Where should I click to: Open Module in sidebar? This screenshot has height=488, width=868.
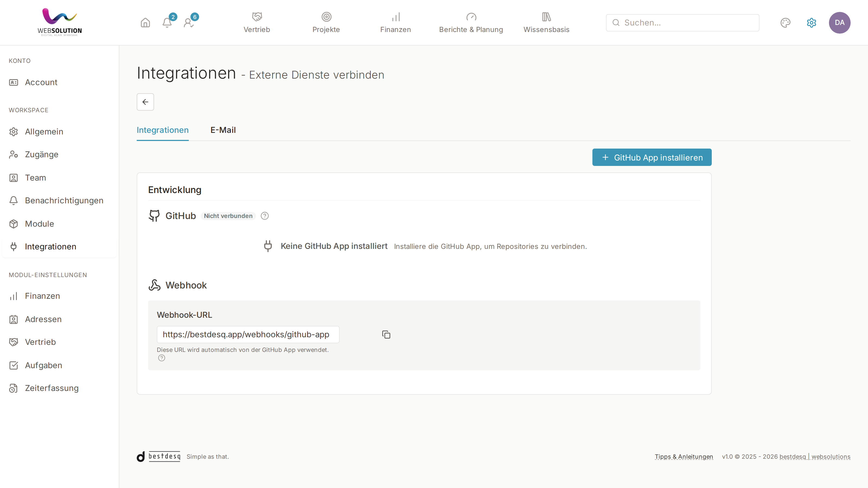[59, 224]
